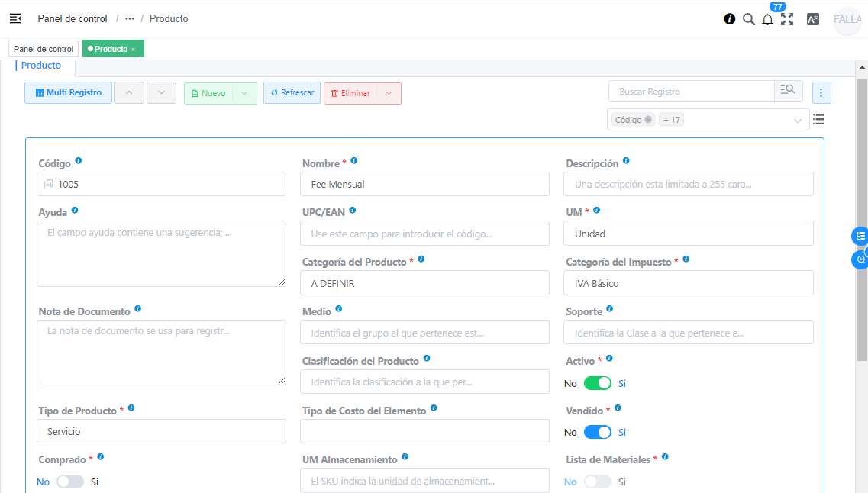Show info for Soporte field

coord(609,309)
